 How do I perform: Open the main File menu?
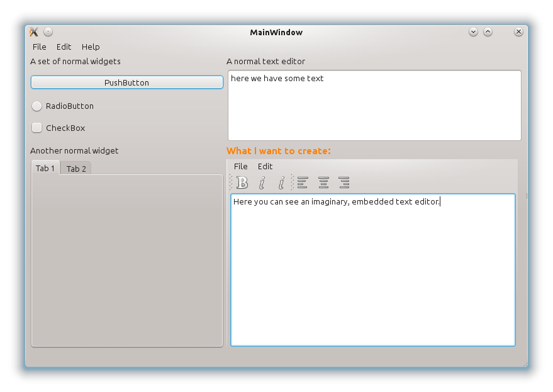coord(39,47)
